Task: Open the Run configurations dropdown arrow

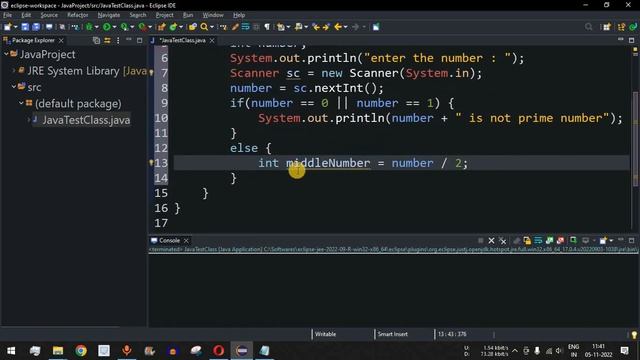Action: point(114,27)
